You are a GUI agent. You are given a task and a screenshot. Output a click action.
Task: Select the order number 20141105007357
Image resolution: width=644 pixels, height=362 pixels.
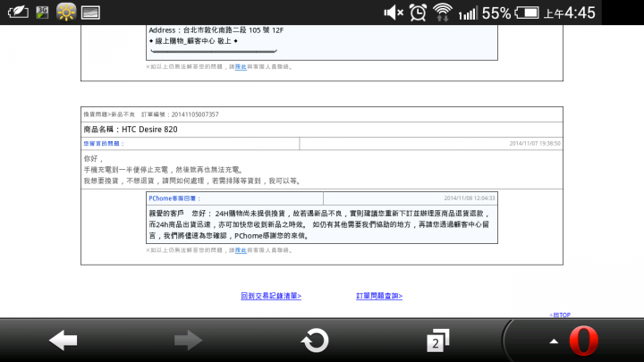coord(195,114)
